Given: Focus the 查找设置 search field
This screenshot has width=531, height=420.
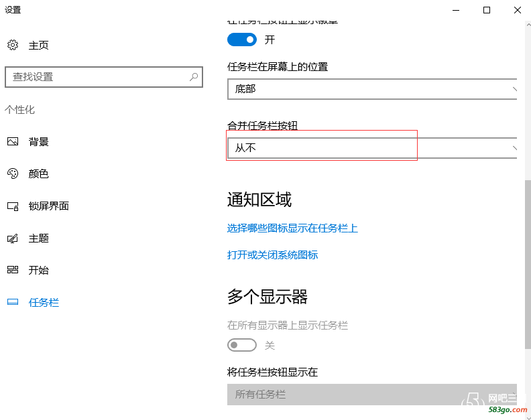Looking at the screenshot, I should coord(104,77).
